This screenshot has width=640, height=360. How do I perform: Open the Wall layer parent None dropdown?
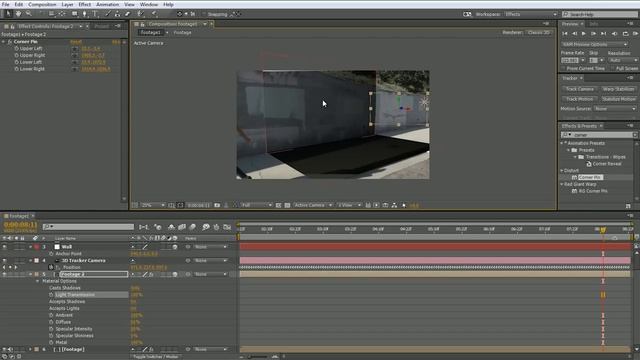[210, 247]
